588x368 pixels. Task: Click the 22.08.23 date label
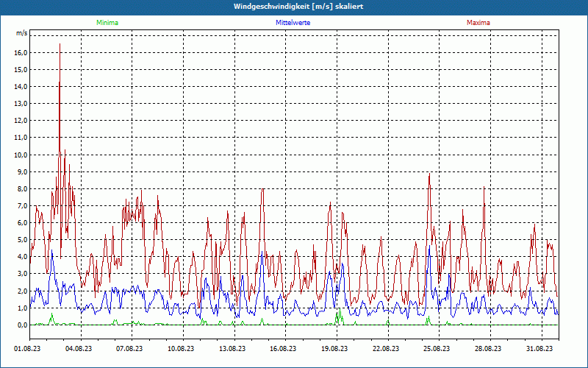(x=386, y=349)
